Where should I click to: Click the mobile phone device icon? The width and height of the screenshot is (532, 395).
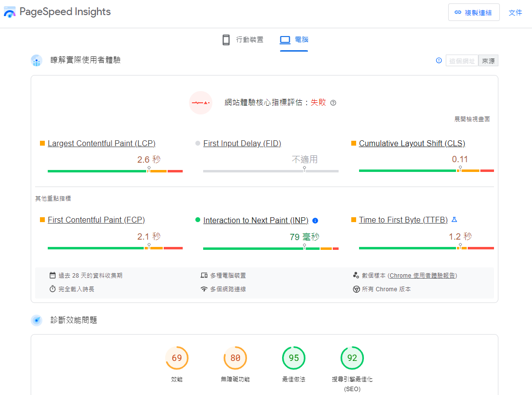click(226, 39)
